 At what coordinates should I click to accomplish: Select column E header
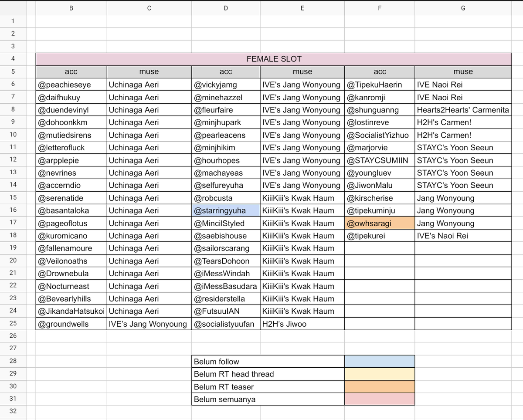tap(302, 8)
